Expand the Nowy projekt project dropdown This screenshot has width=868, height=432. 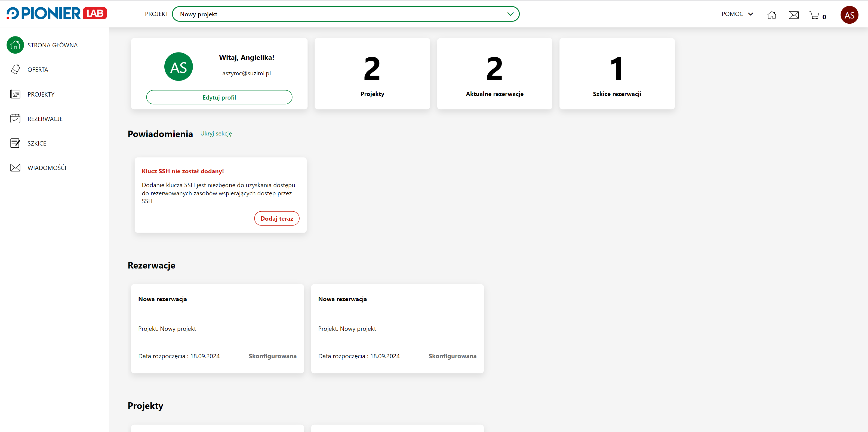pos(346,14)
